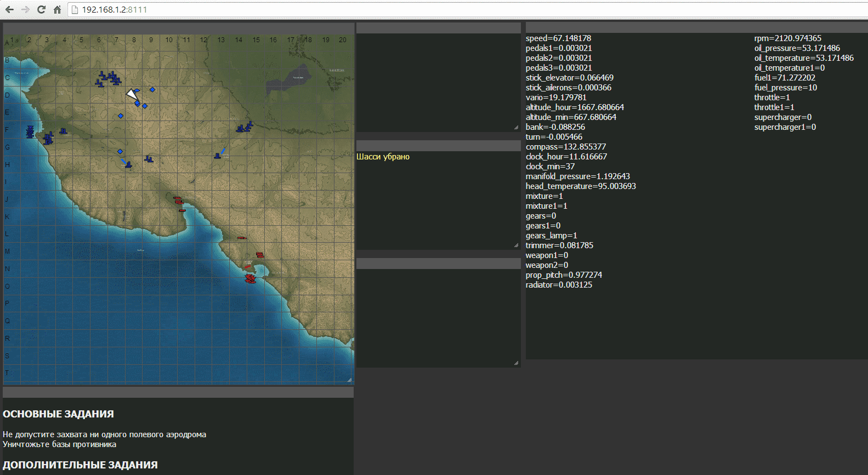868x475 pixels.
Task: Click the prop_pitch=0.977274 value
Action: click(564, 275)
